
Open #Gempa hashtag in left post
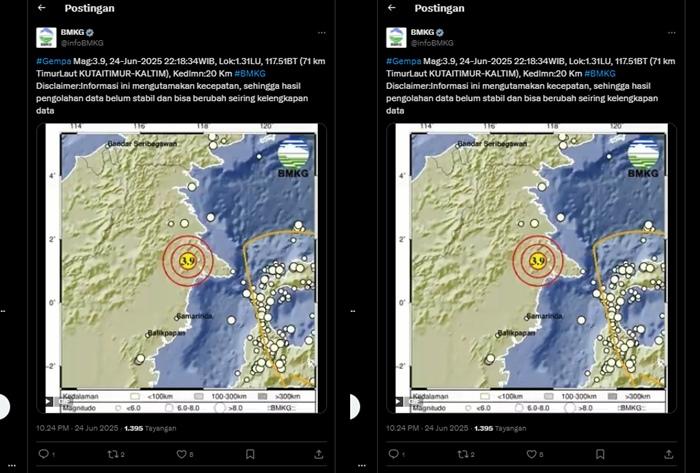54,61
